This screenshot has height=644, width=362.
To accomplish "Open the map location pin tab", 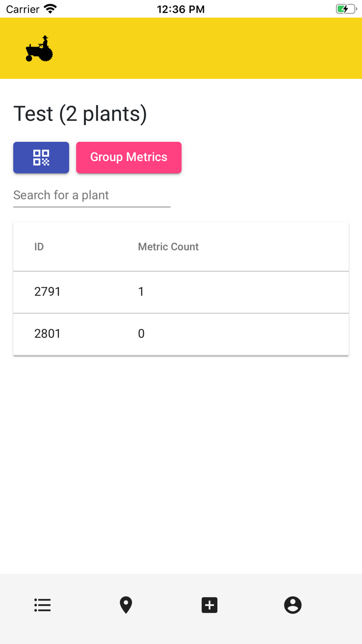I will coord(126,605).
